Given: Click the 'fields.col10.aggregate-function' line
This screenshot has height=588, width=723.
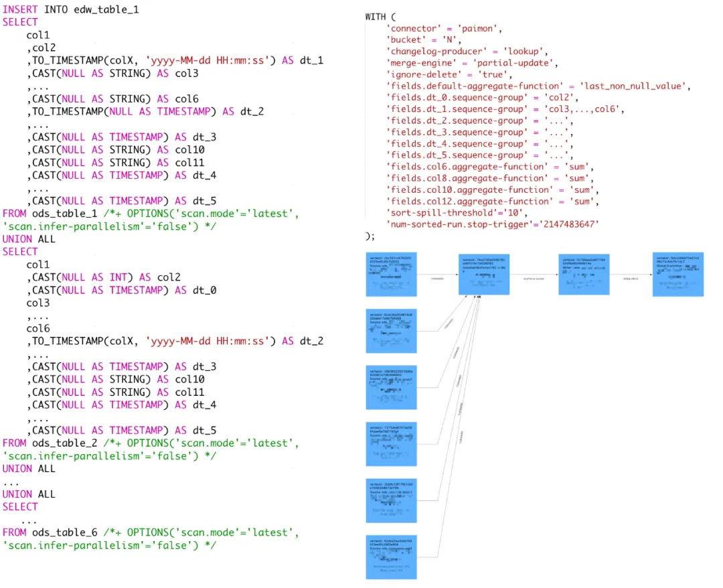Looking at the screenshot, I should [493, 190].
